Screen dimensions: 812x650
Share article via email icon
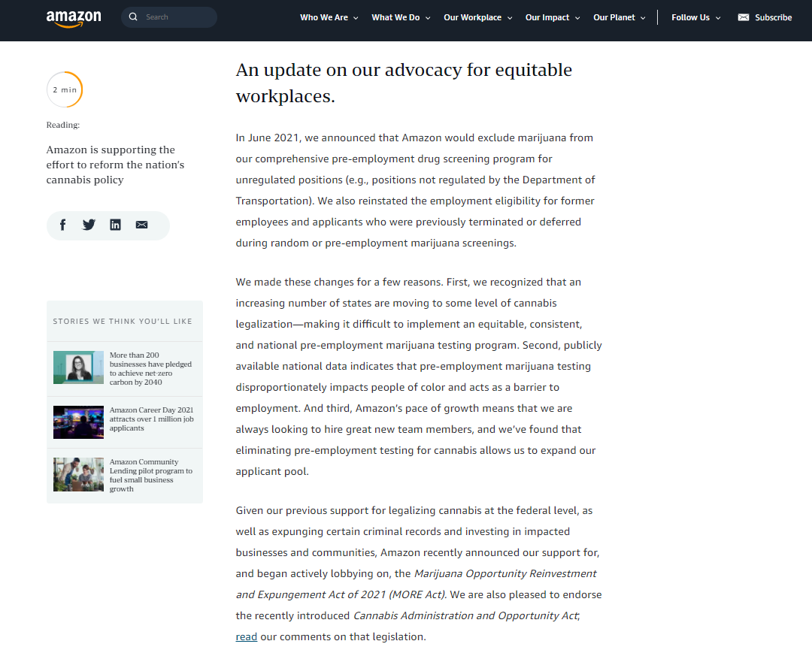pyautogui.click(x=141, y=225)
